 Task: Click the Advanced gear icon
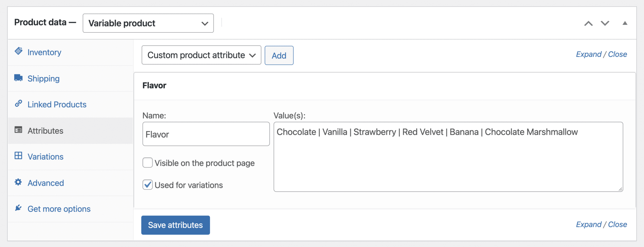[18, 182]
